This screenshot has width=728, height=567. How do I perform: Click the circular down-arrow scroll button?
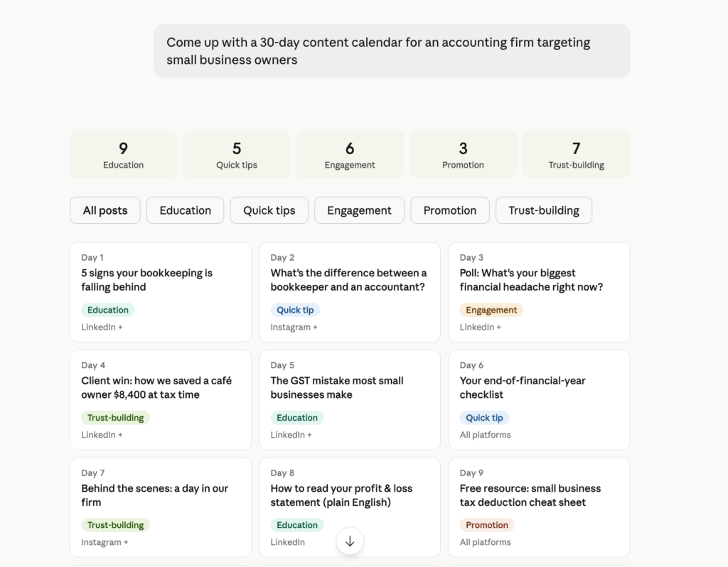350,541
